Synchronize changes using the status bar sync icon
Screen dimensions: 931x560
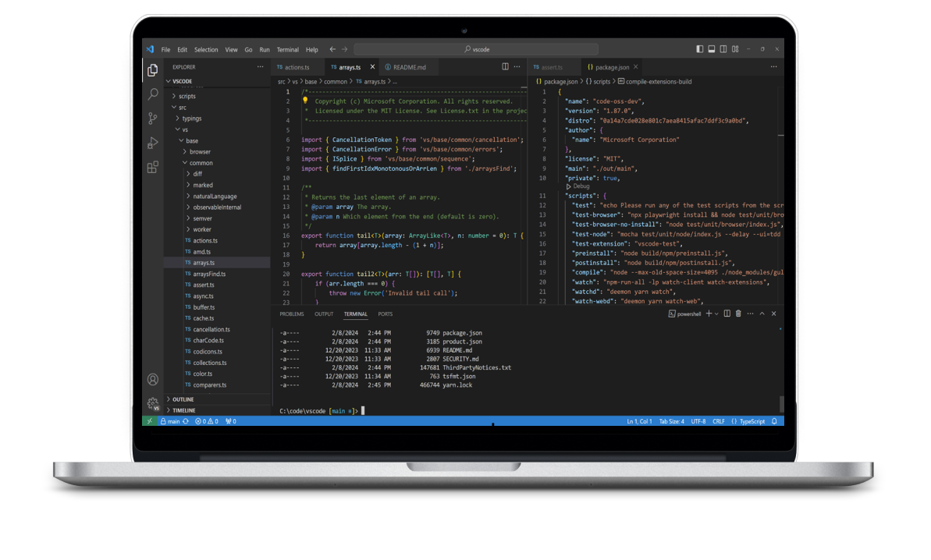click(186, 421)
